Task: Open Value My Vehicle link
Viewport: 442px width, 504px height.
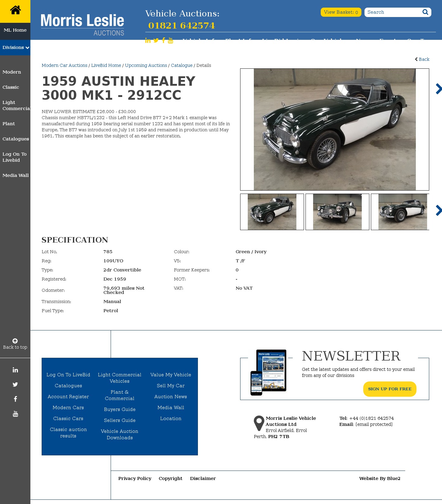Action: click(171, 375)
